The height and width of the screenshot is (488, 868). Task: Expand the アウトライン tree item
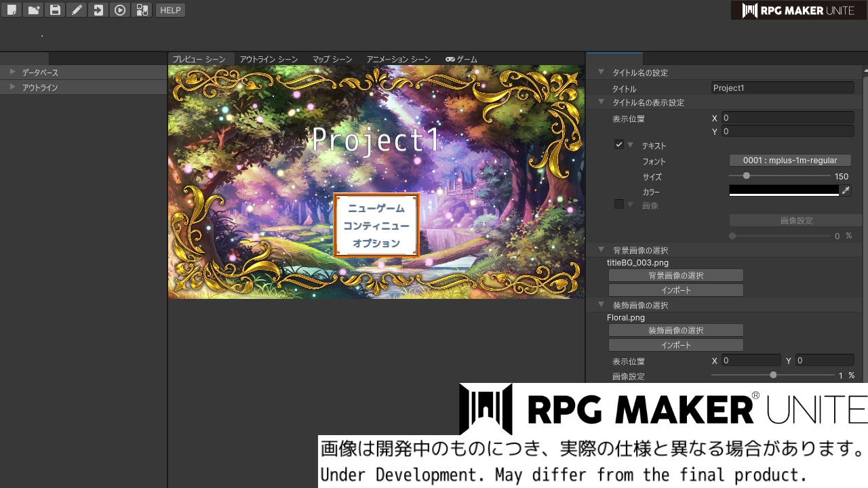pyautogui.click(x=12, y=87)
